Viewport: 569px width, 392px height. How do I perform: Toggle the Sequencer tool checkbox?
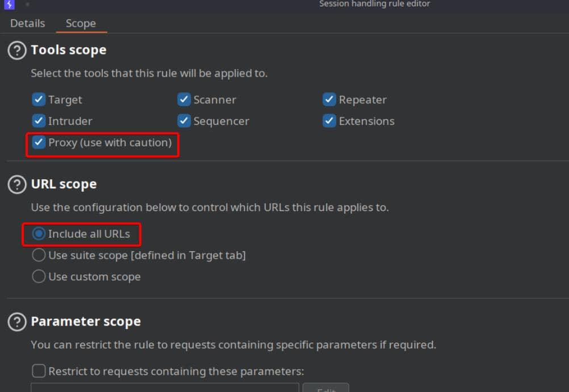[184, 121]
